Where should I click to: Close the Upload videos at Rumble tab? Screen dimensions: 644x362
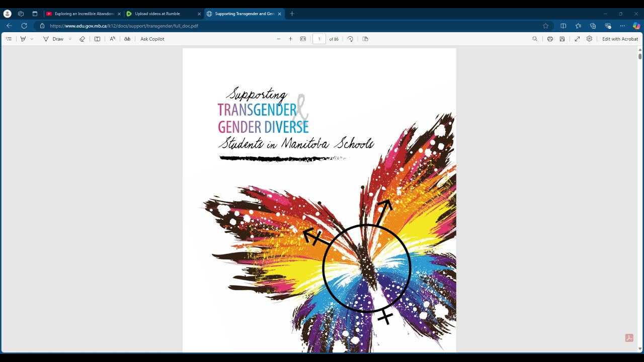tap(199, 14)
